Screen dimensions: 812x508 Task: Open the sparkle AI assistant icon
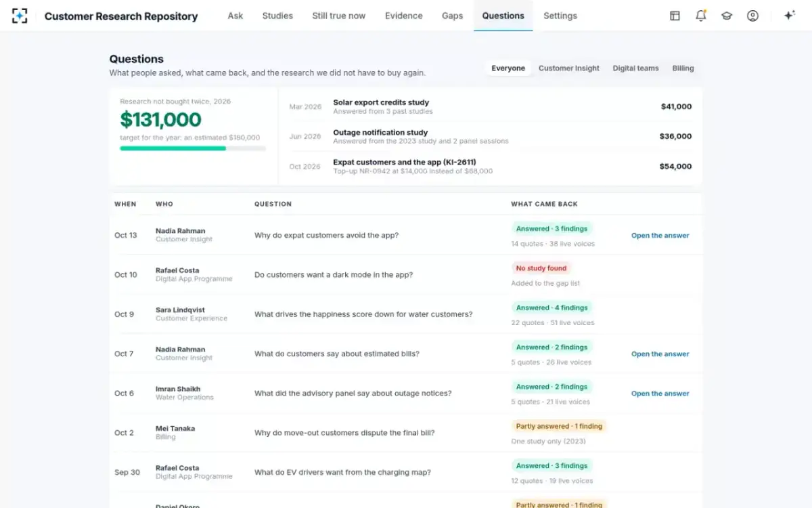click(x=789, y=16)
